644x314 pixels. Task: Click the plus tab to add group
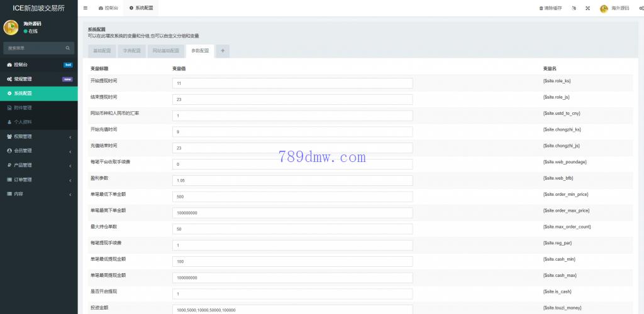click(x=223, y=51)
